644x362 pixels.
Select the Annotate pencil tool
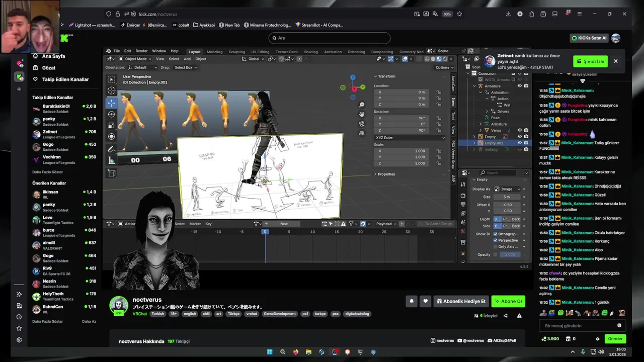pyautogui.click(x=111, y=149)
